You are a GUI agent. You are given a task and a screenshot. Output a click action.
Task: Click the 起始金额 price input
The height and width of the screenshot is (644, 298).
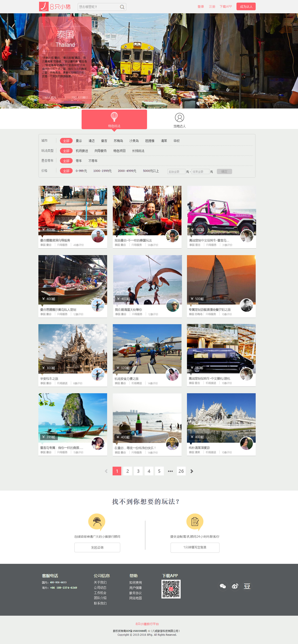coord(176,171)
